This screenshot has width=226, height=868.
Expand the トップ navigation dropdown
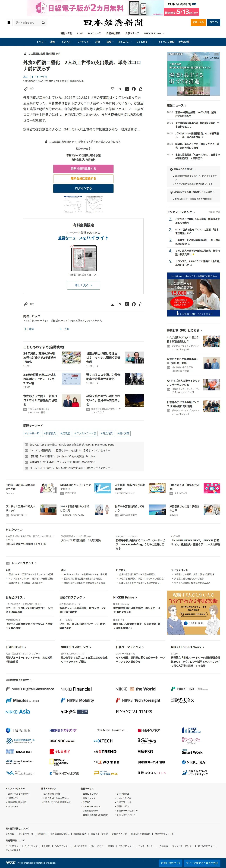click(41, 42)
